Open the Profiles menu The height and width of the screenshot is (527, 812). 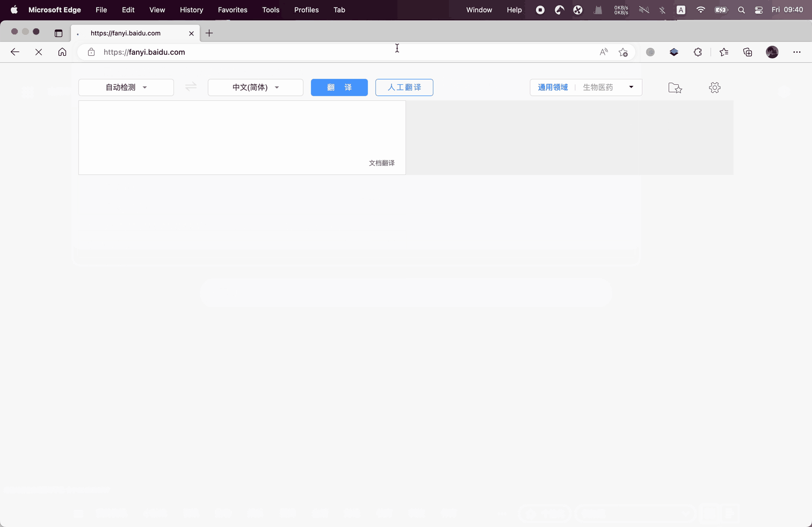click(x=307, y=10)
